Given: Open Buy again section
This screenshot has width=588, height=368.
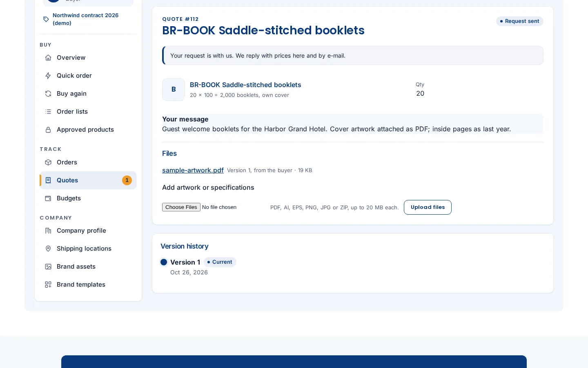Looking at the screenshot, I should click(x=88, y=94).
